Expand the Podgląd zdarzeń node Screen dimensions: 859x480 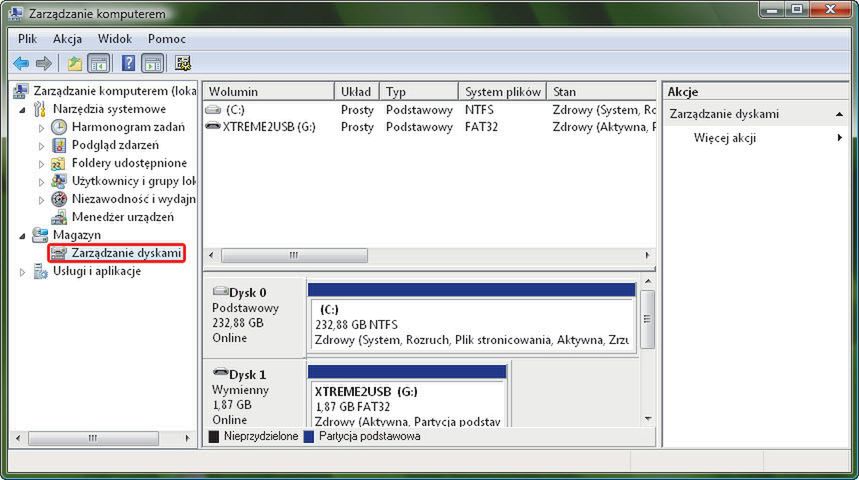pyautogui.click(x=42, y=146)
